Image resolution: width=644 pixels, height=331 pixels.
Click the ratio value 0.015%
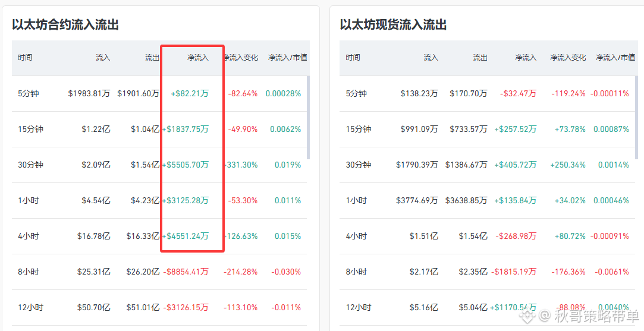point(288,236)
